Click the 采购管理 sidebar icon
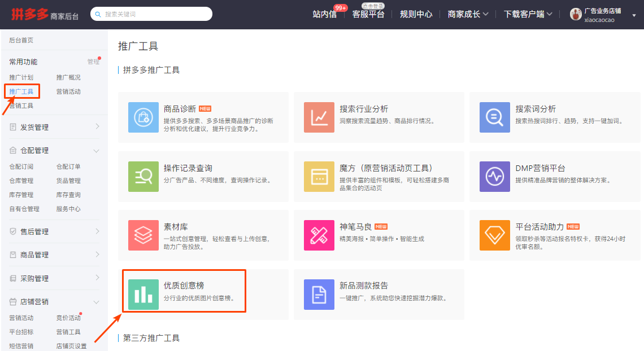The height and width of the screenshot is (351, 644). point(13,278)
